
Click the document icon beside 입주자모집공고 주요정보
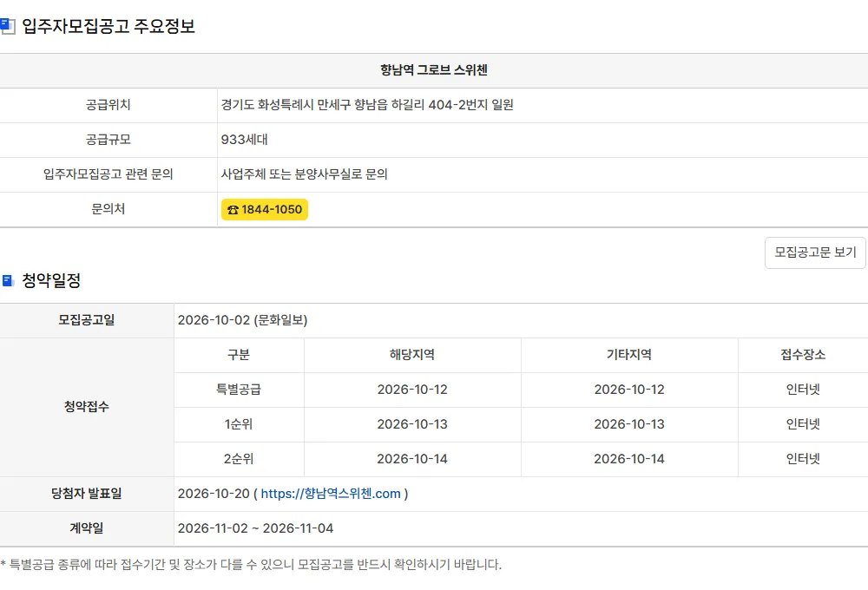[7, 26]
